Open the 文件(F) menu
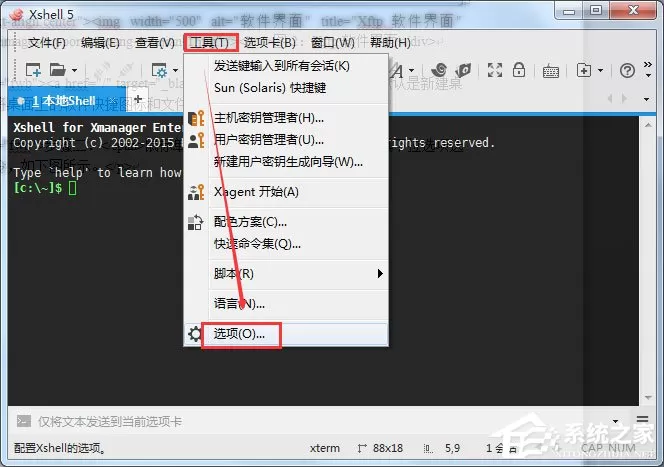 [47, 42]
